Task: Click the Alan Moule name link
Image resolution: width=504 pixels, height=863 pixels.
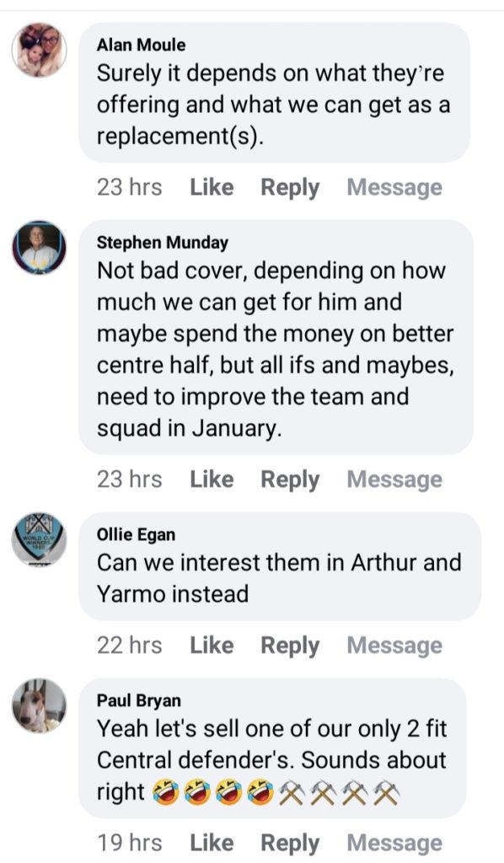Action: (x=142, y=45)
